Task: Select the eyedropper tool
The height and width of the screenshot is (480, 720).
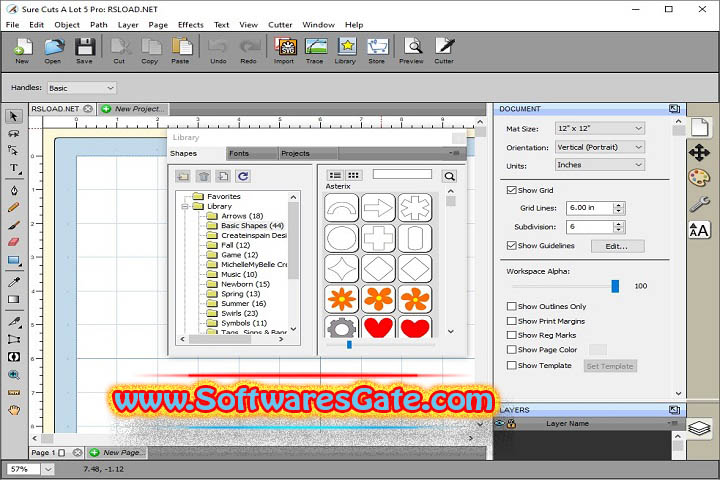Action: 14,282
